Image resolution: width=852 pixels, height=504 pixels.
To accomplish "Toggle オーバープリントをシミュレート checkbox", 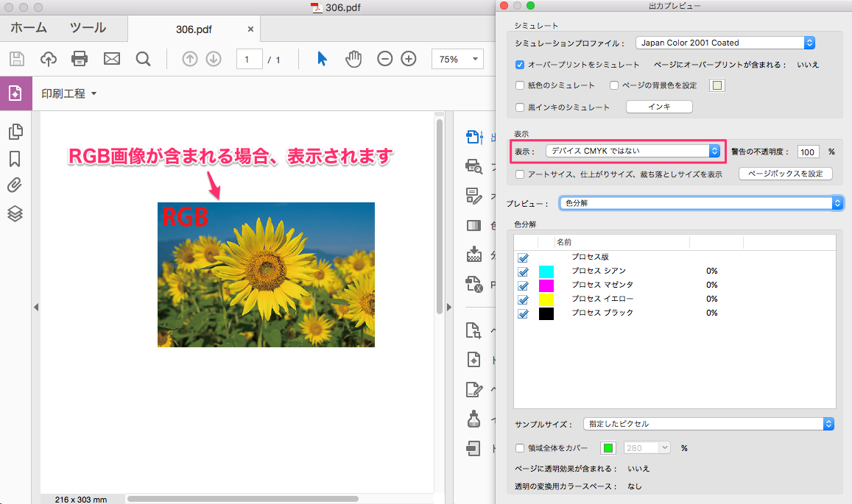I will pyautogui.click(x=519, y=65).
